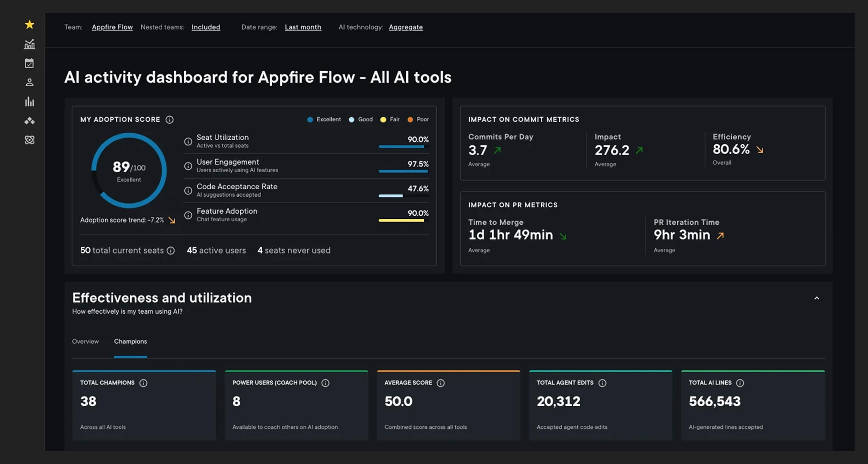Image resolution: width=868 pixels, height=464 pixels.
Task: Open the trend chart icon in sidebar
Action: tap(30, 44)
